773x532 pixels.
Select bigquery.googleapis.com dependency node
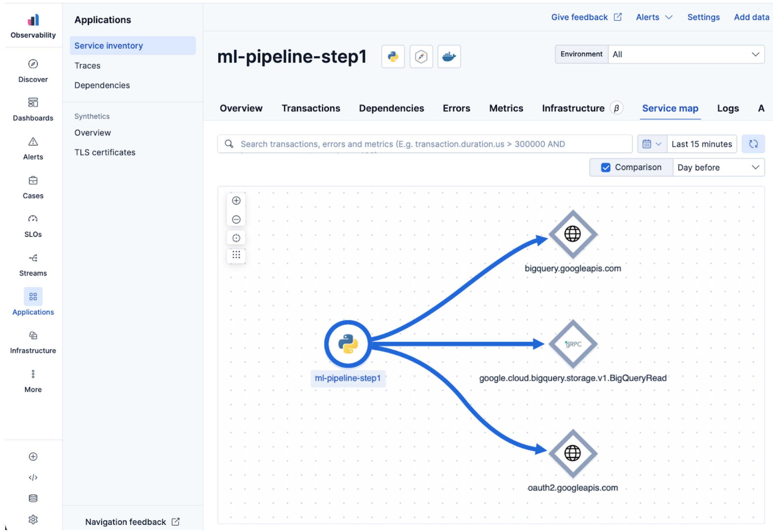point(573,234)
